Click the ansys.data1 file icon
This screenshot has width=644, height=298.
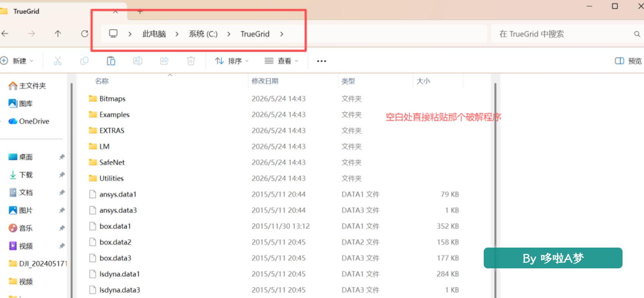point(93,194)
